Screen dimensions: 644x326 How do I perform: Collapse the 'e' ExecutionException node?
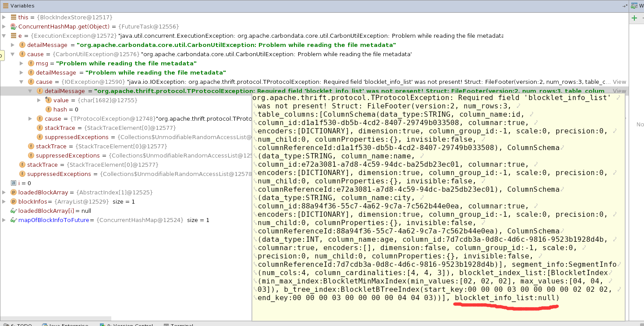point(4,36)
